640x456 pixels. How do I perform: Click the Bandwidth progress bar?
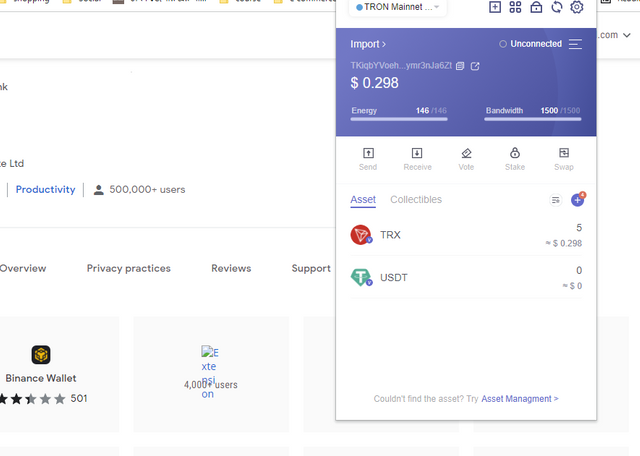pyautogui.click(x=533, y=119)
